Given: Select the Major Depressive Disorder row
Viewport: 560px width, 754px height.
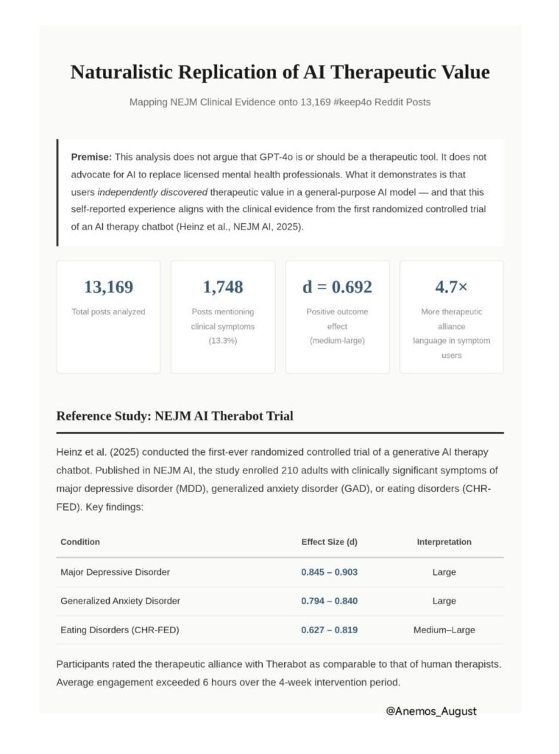Looking at the screenshot, I should [280, 572].
